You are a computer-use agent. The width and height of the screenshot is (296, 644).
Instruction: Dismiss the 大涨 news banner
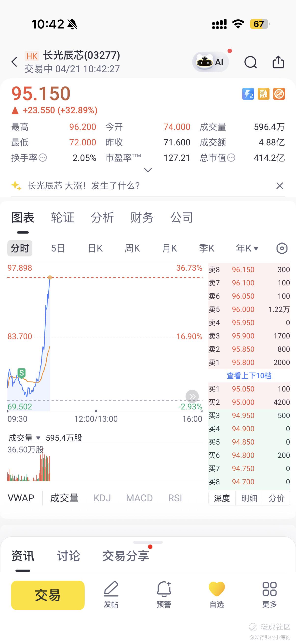pyautogui.click(x=280, y=186)
